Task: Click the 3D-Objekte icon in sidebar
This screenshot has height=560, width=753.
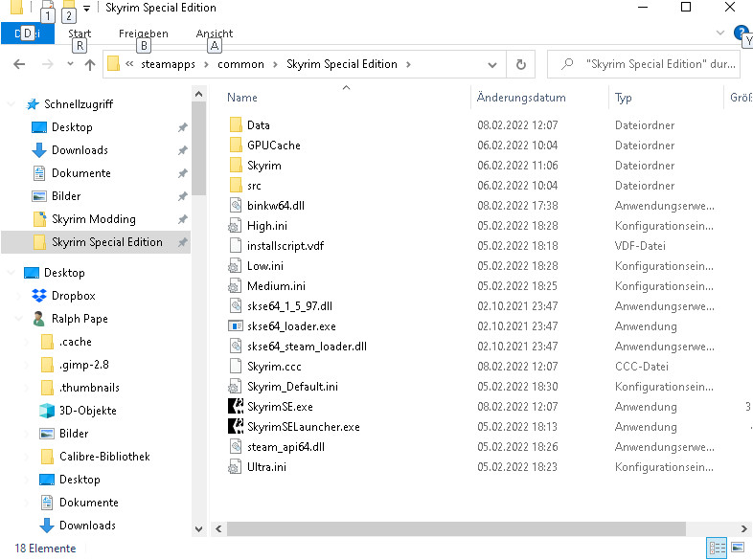Action: [x=47, y=411]
